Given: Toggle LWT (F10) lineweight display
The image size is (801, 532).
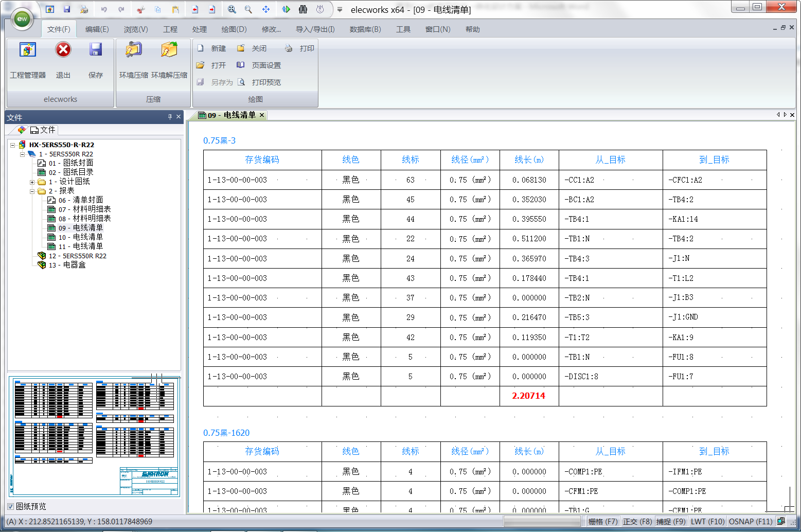Looking at the screenshot, I should point(707,521).
